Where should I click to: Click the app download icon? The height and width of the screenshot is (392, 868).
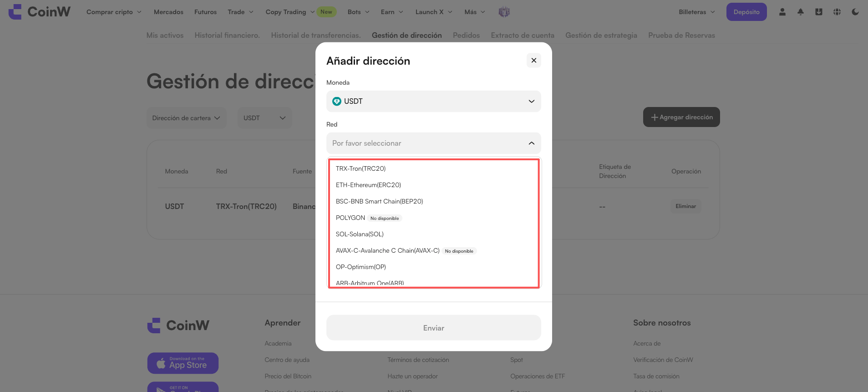[x=818, y=12]
